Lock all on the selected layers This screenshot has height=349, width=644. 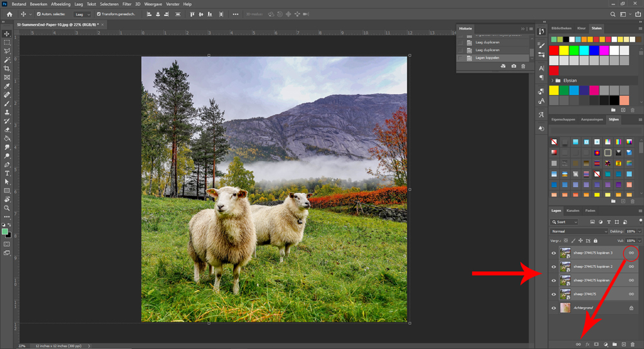click(x=596, y=241)
